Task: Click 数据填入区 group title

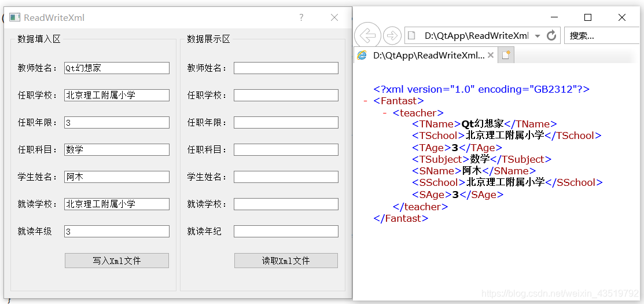Action: 39,39
